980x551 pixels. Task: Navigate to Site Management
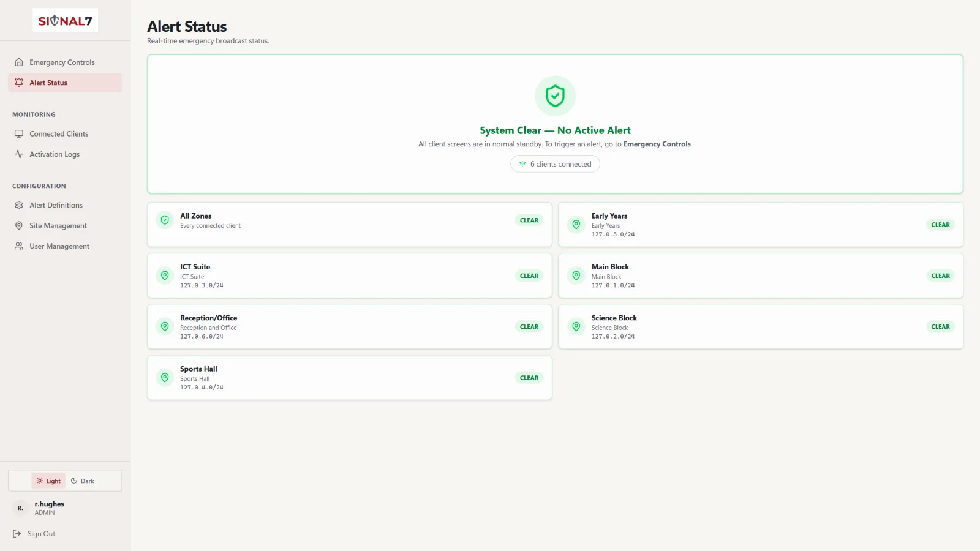coord(65,226)
